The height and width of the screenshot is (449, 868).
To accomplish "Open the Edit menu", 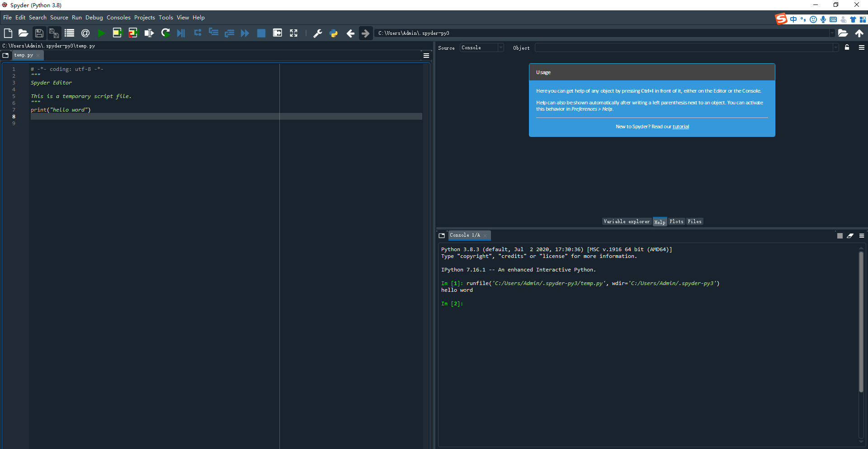I will click(20, 17).
